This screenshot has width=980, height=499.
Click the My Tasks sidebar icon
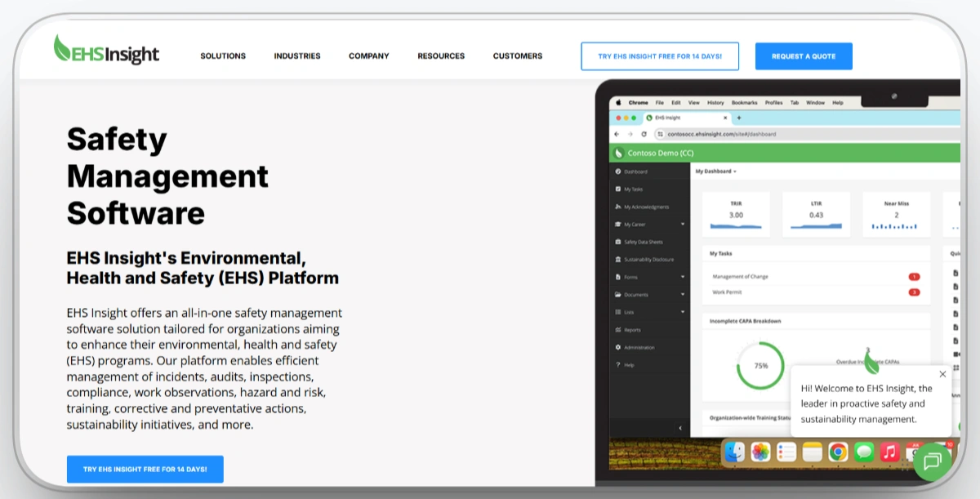617,189
